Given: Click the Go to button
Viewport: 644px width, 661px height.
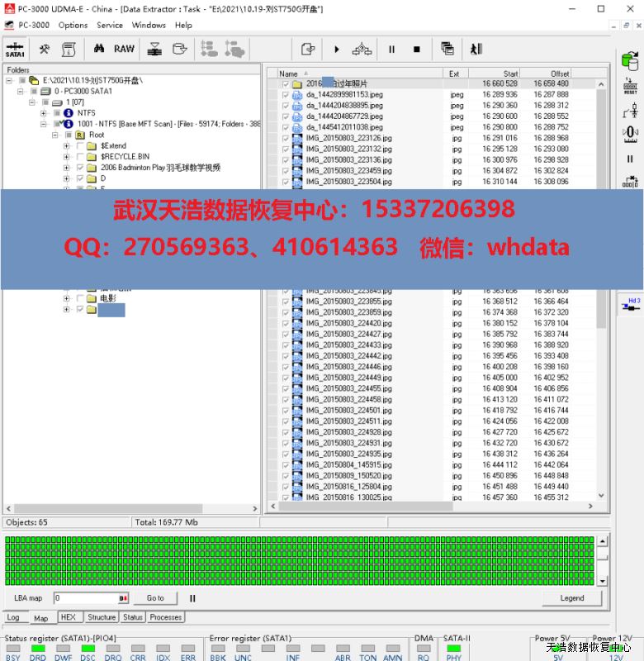Looking at the screenshot, I should 155,598.
